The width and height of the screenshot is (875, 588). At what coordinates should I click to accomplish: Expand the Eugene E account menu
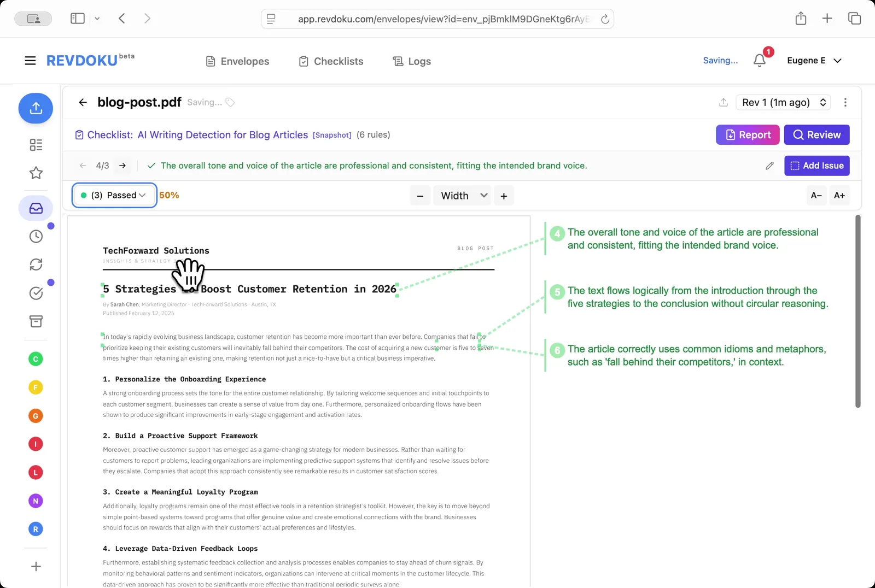[x=814, y=61]
